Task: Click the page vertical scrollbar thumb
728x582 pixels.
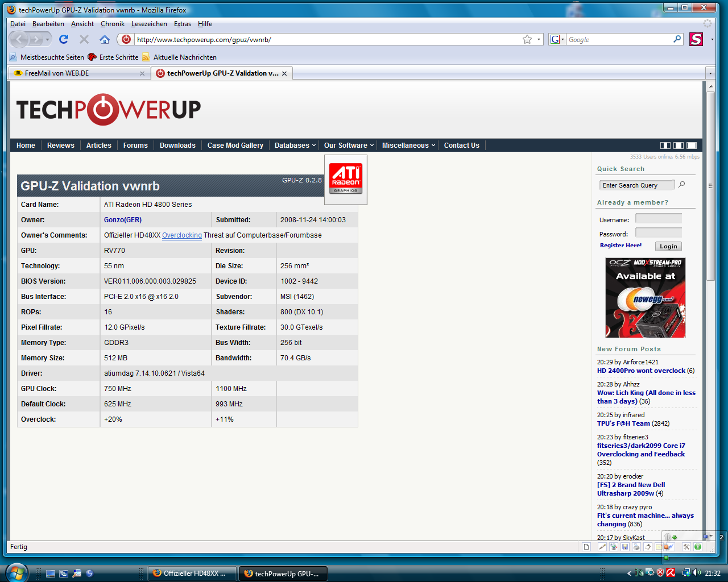Action: click(x=710, y=185)
